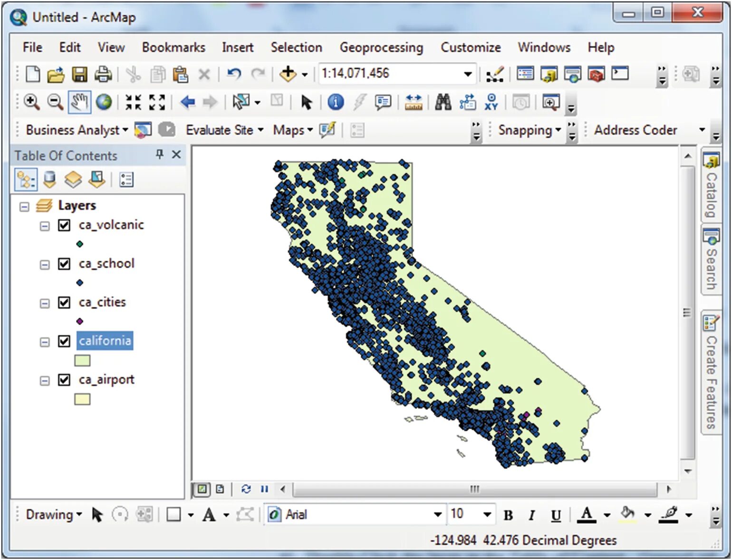Zoom to Full Extent globe icon
732x560 pixels.
(x=104, y=102)
